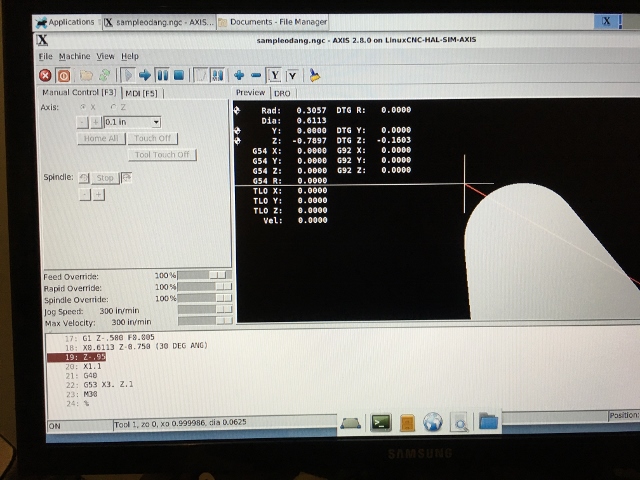This screenshot has width=640, height=480.
Task: Select the boxed Y view icon
Action: pos(275,76)
